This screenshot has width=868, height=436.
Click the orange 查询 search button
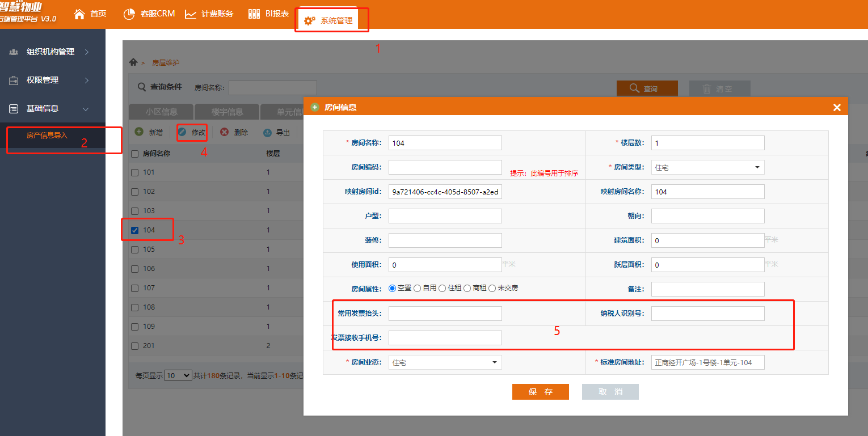pos(647,88)
